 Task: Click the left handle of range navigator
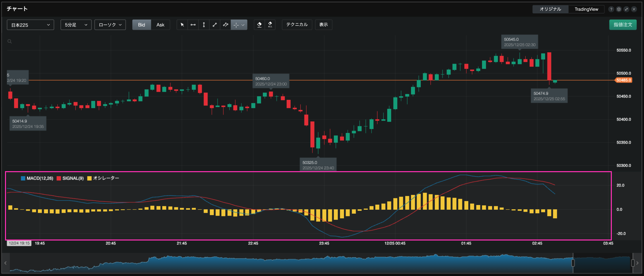(x=573, y=263)
